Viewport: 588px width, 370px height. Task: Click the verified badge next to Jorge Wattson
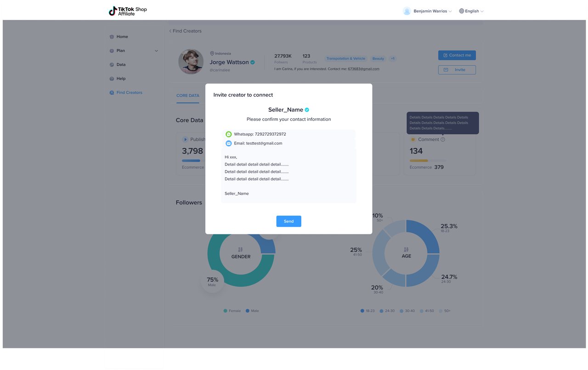coord(253,62)
